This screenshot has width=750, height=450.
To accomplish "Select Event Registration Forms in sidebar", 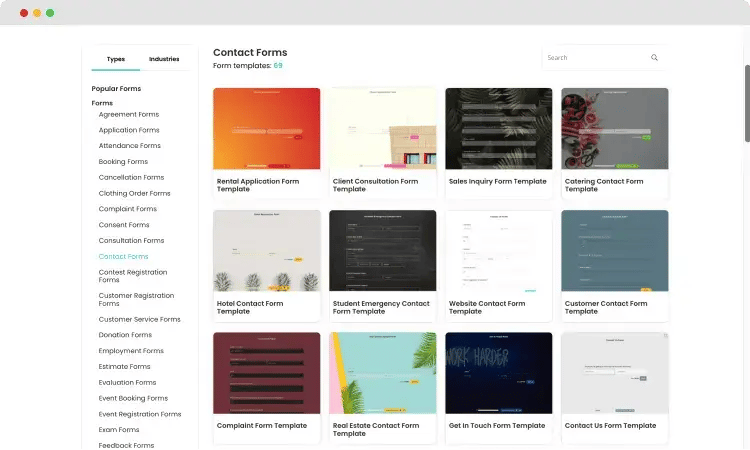I will pyautogui.click(x=139, y=414).
